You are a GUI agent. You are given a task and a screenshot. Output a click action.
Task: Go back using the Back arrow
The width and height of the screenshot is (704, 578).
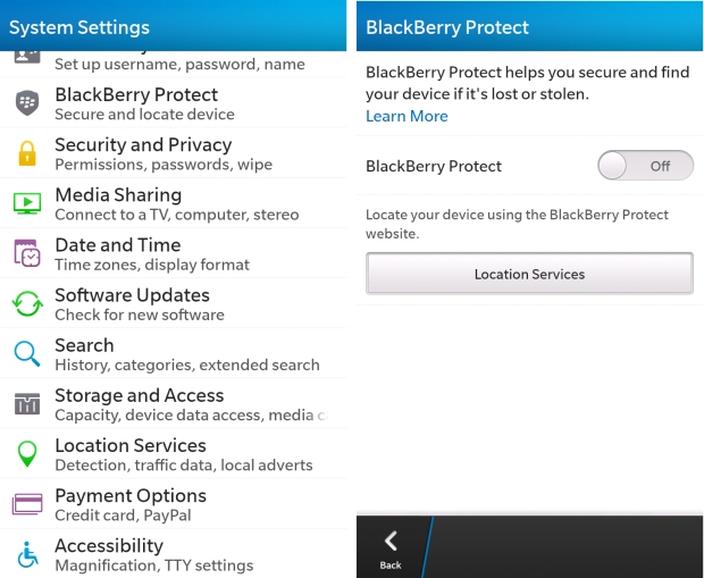click(x=390, y=548)
